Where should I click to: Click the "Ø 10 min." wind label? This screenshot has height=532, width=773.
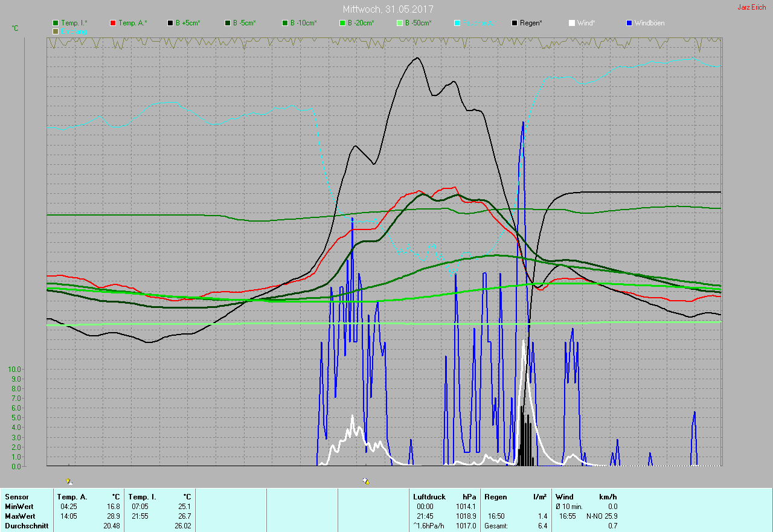click(570, 507)
